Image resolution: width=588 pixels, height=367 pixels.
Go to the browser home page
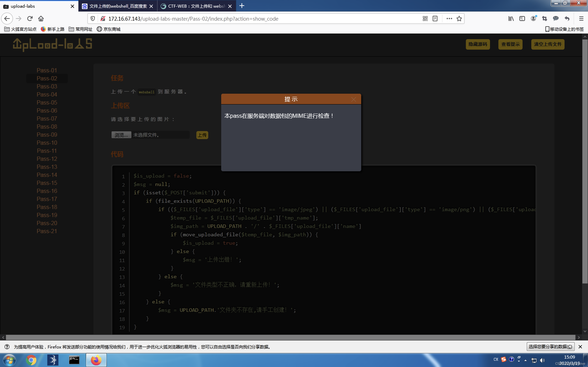pos(41,19)
